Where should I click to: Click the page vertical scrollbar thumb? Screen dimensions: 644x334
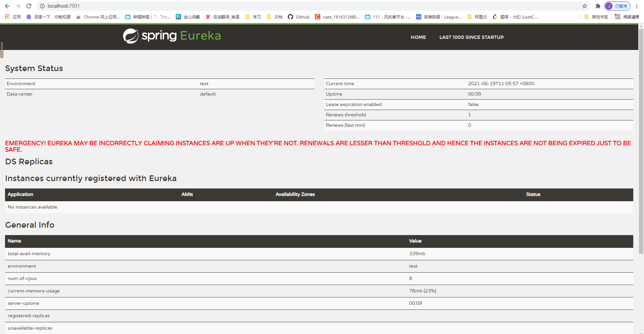[x=641, y=141]
